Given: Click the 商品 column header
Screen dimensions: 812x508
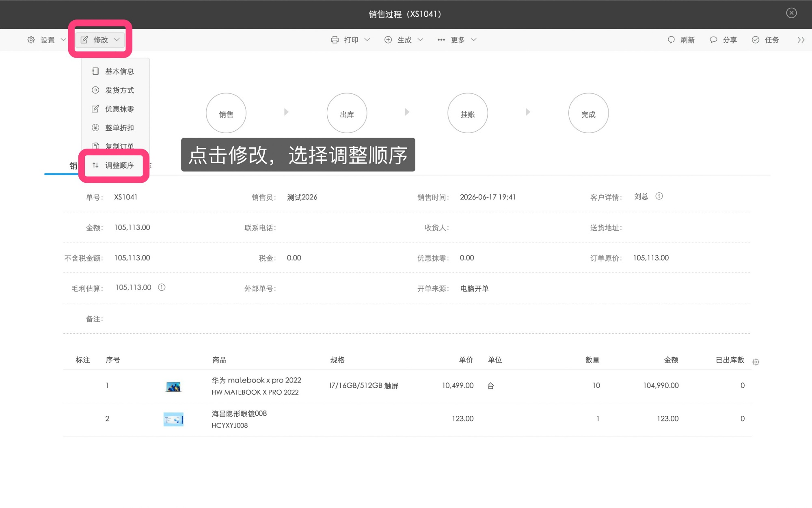Looking at the screenshot, I should click(219, 360).
